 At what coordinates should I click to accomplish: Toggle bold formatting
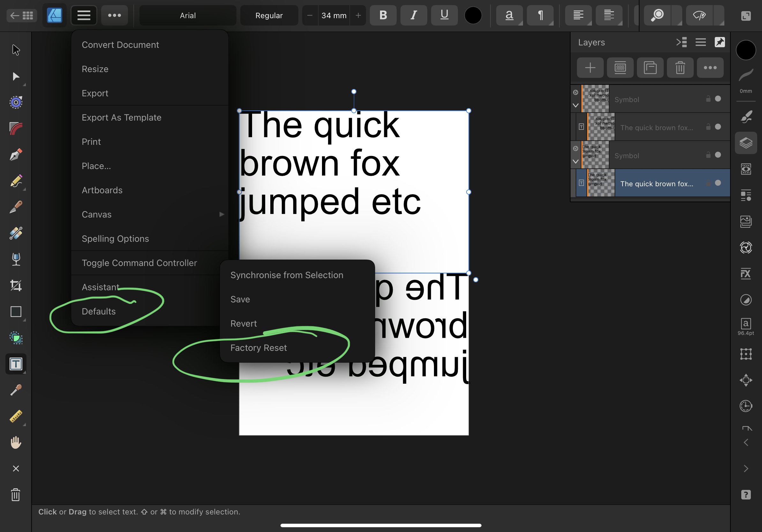pos(383,15)
